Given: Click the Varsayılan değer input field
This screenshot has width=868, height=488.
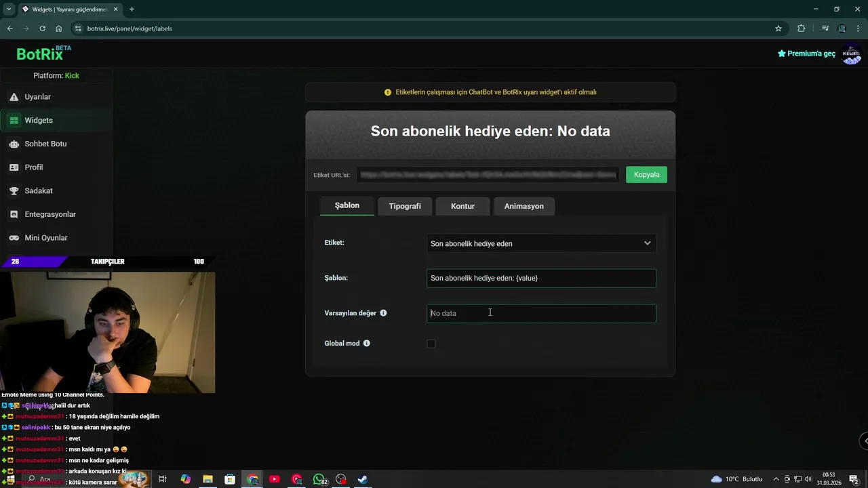Looking at the screenshot, I should (x=541, y=313).
